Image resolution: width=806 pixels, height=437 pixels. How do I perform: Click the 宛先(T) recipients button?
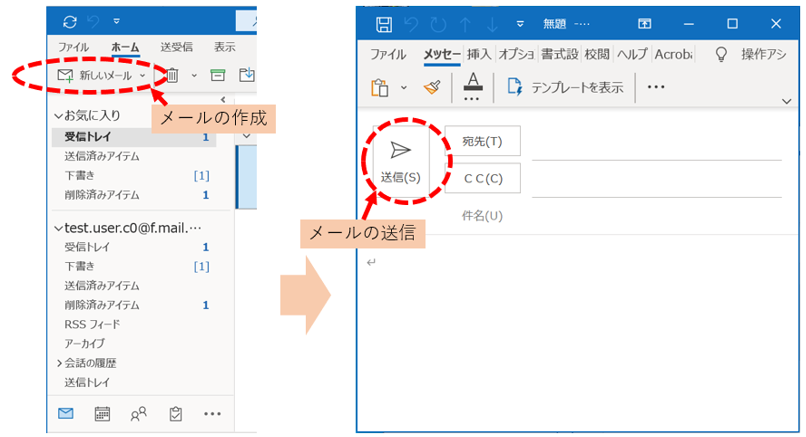coord(483,142)
